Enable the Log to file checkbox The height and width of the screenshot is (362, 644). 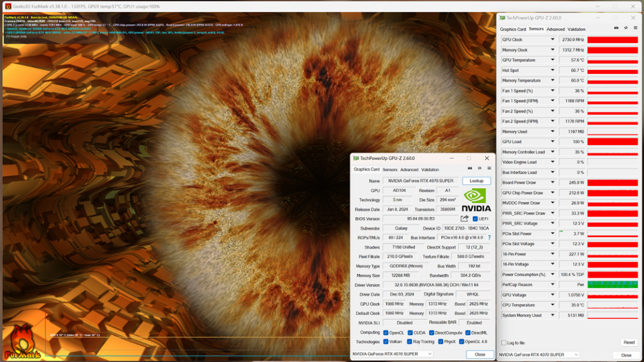click(x=503, y=343)
